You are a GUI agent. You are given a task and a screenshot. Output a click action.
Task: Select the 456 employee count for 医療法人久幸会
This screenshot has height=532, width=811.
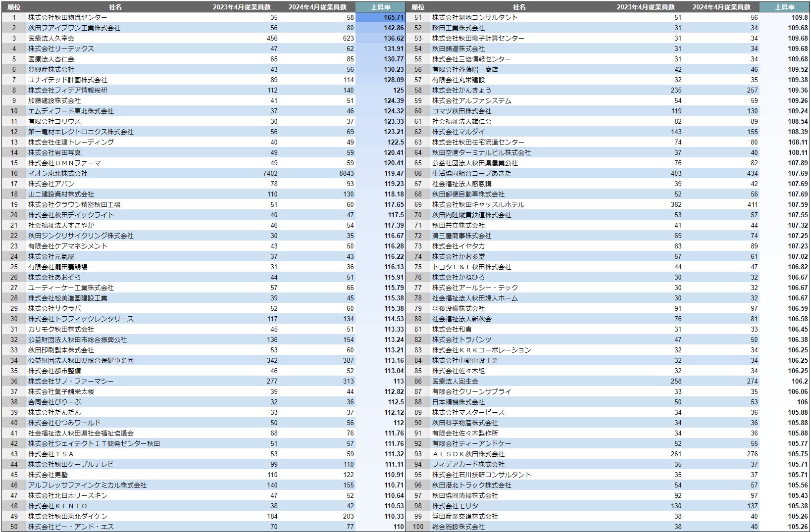tap(272, 38)
